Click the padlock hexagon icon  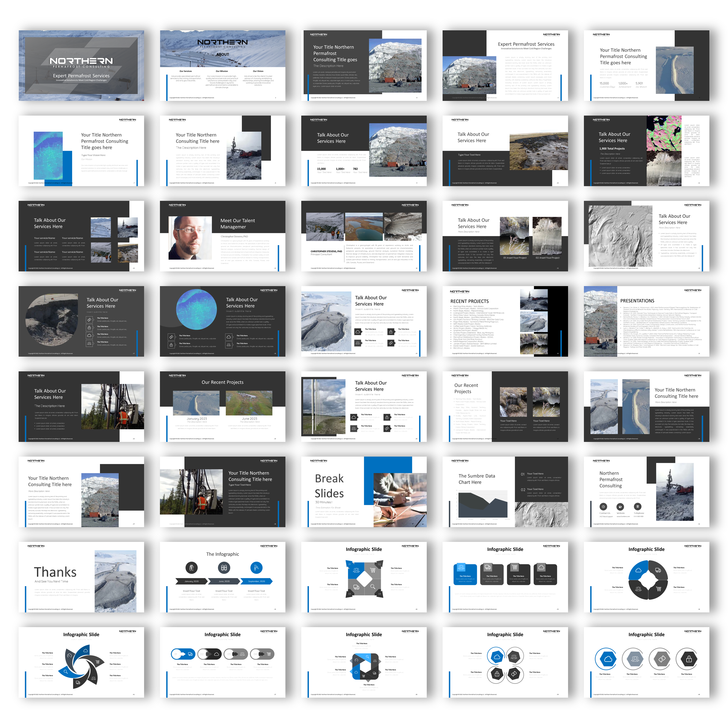tap(689, 659)
